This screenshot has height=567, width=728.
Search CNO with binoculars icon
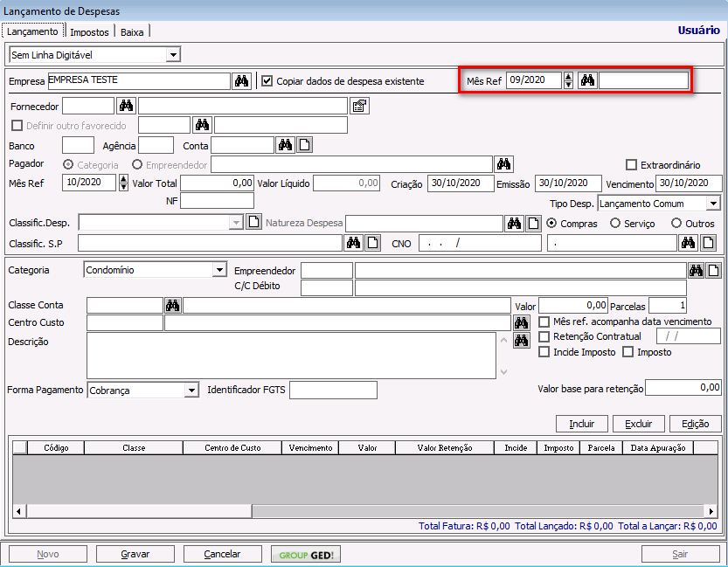[688, 243]
